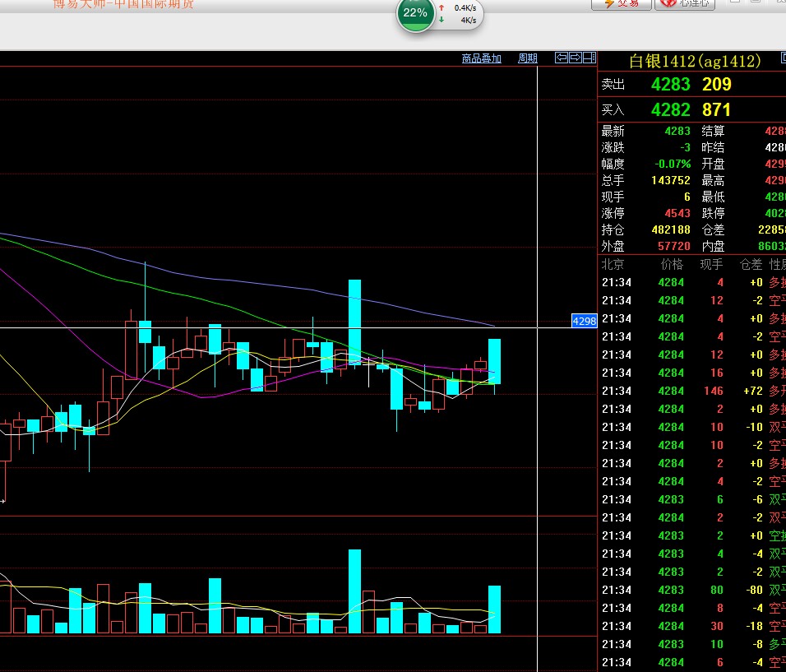Click the 价格 price column header
The width and height of the screenshot is (786, 672).
point(672,265)
